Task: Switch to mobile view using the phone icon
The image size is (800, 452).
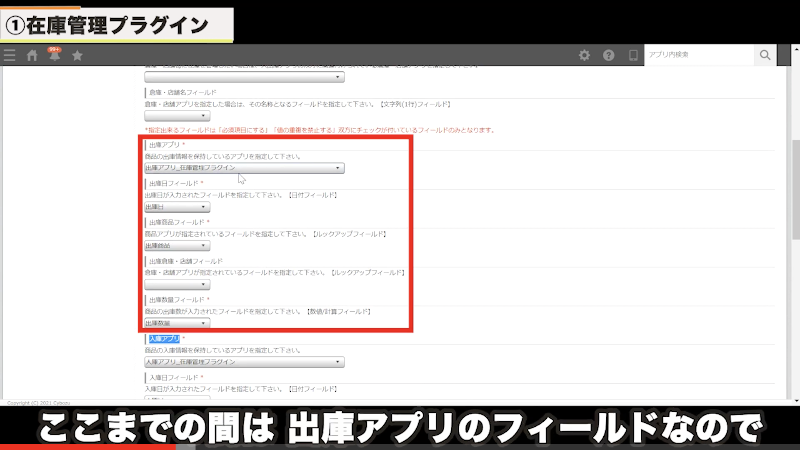Action: pos(632,55)
